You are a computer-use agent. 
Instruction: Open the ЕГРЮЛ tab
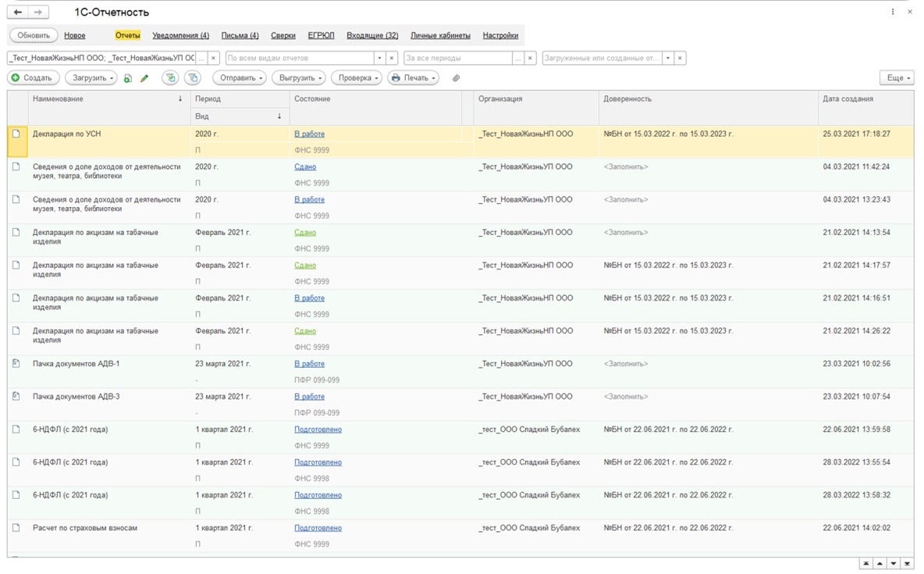point(321,35)
